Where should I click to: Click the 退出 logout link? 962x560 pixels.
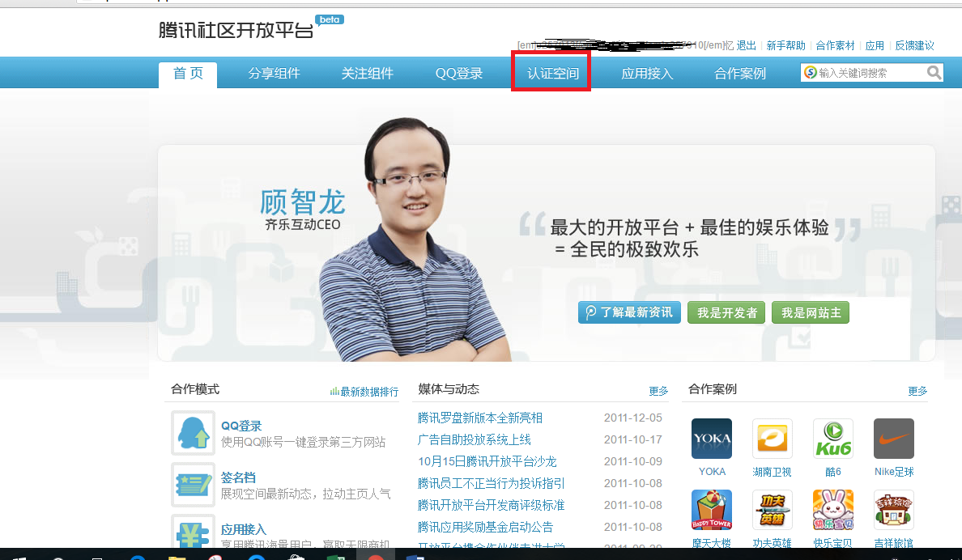click(x=746, y=45)
